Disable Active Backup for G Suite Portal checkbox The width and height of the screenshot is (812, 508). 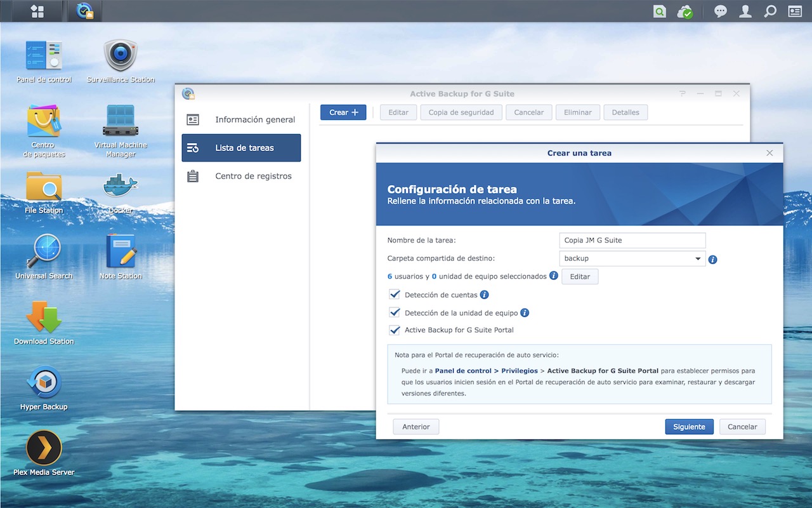tap(395, 330)
